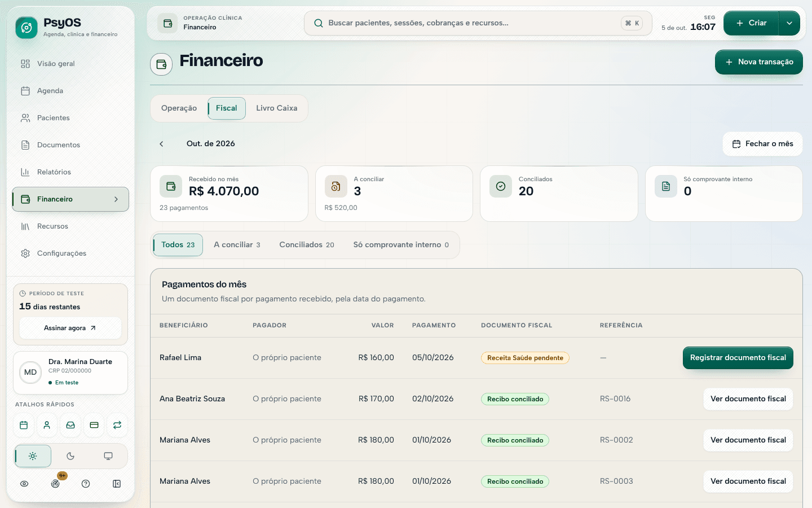Click Assinar agora link
Viewport: 812px width, 508px height.
pyautogui.click(x=70, y=328)
